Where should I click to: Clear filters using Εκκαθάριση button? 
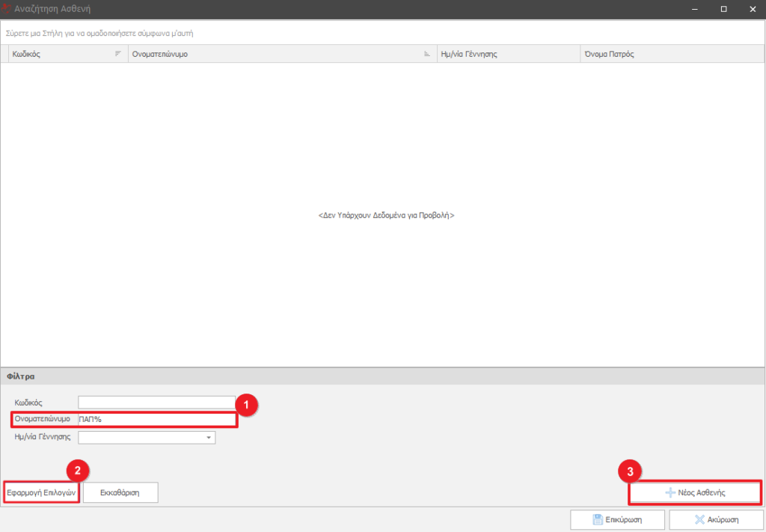click(120, 492)
